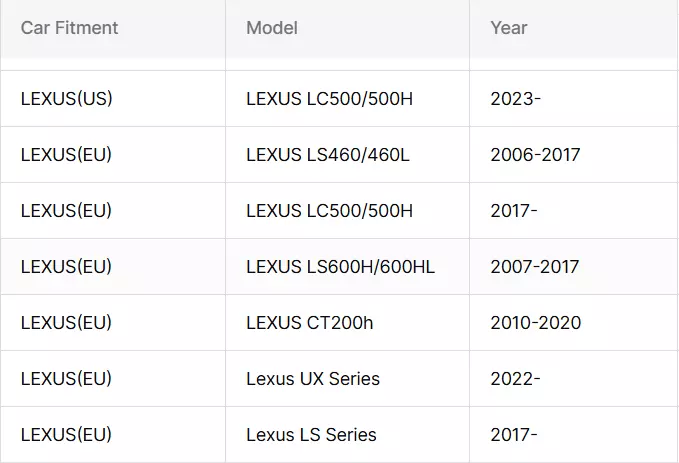The height and width of the screenshot is (463, 679).
Task: Click the 2007-2017 year cell
Action: click(x=535, y=267)
